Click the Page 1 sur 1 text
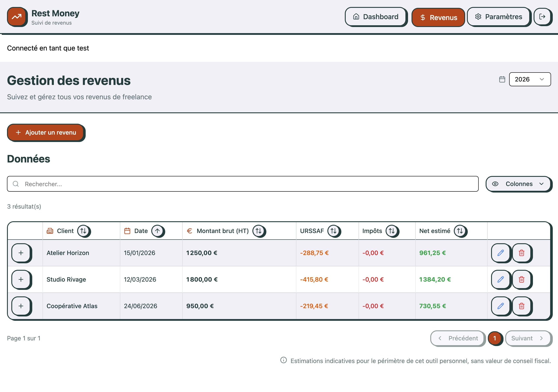558x392 pixels. pos(24,338)
